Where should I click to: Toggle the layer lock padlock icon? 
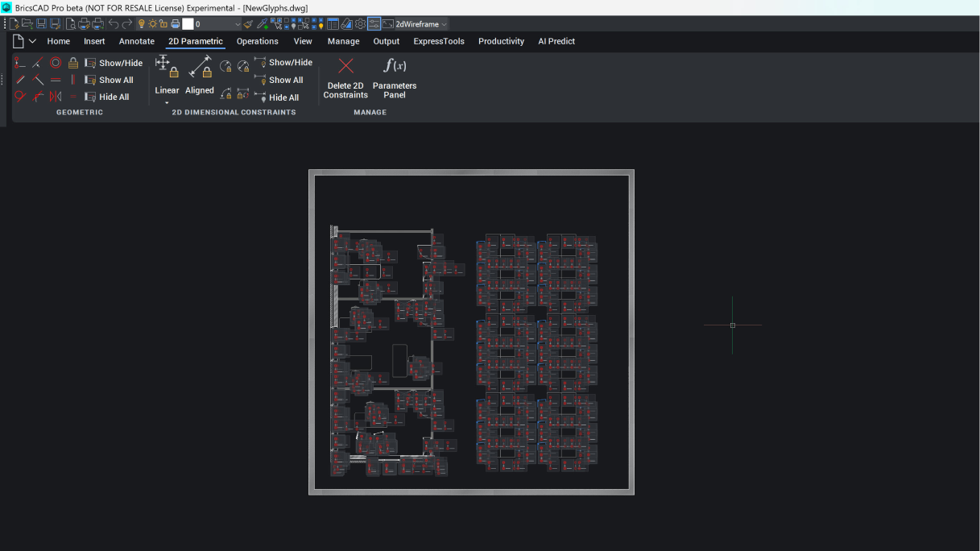[163, 24]
